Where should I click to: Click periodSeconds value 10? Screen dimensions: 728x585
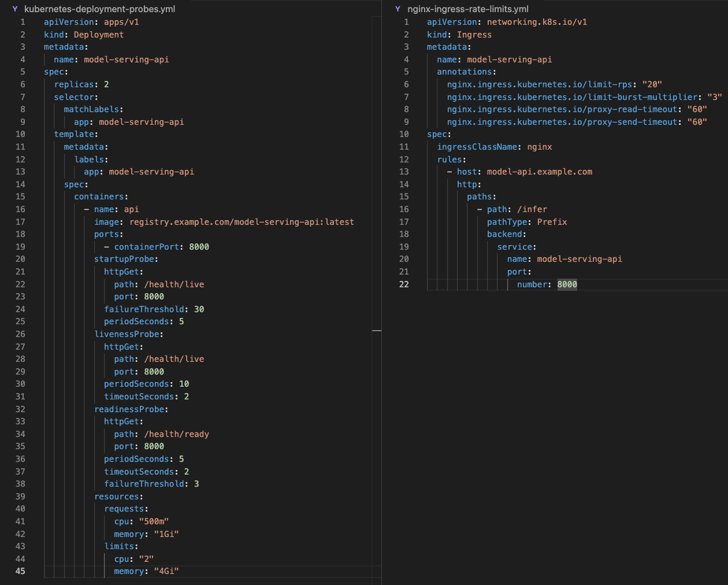pos(184,384)
